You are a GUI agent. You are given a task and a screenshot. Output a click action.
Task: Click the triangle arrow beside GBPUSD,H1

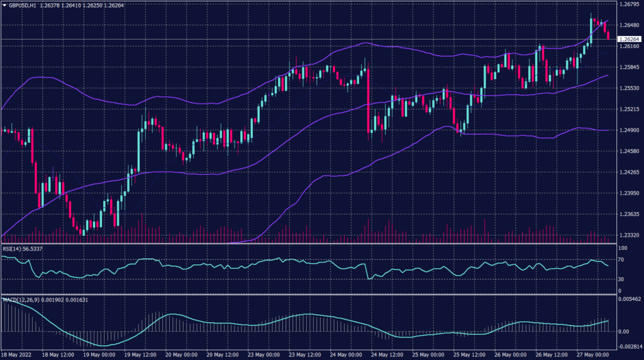tap(4, 6)
